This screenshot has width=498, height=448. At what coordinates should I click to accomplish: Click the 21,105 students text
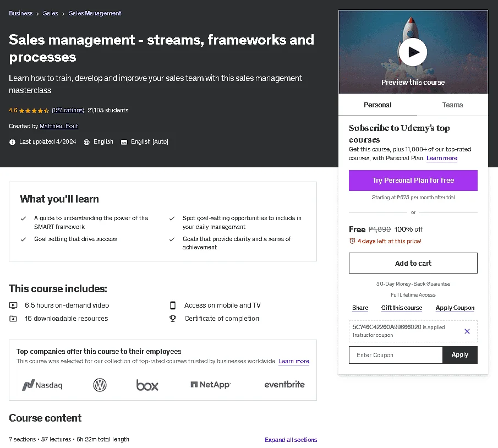click(x=108, y=110)
